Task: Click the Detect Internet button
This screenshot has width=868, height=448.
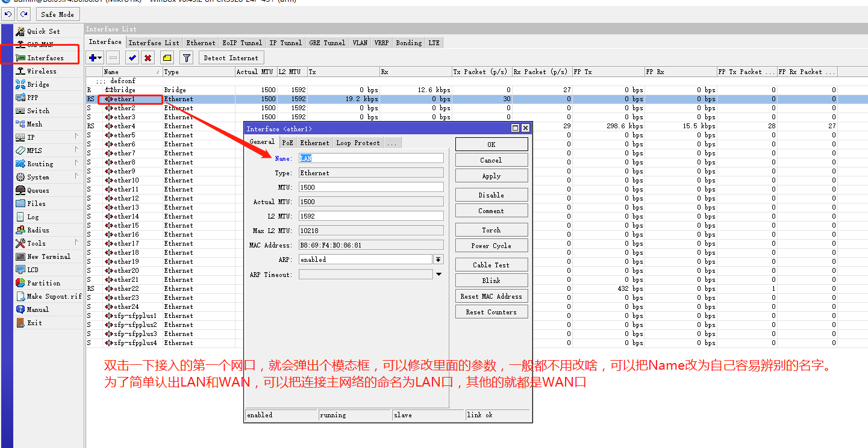Action: pos(231,58)
